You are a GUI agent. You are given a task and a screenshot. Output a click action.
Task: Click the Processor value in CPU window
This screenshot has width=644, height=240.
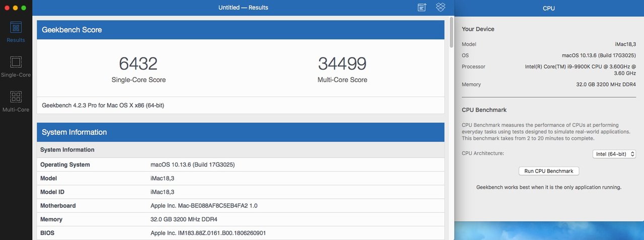pos(579,70)
